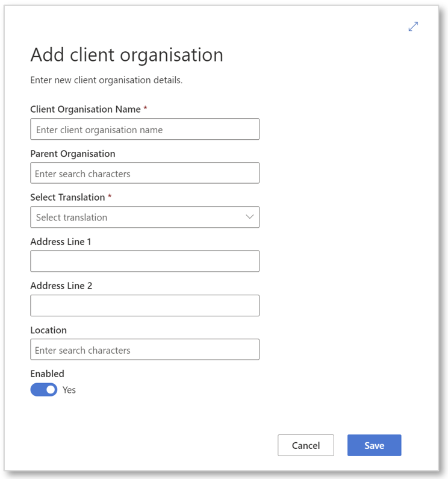Click the 'Client Organisation Name' label
The height and width of the screenshot is (479, 448).
coord(86,109)
